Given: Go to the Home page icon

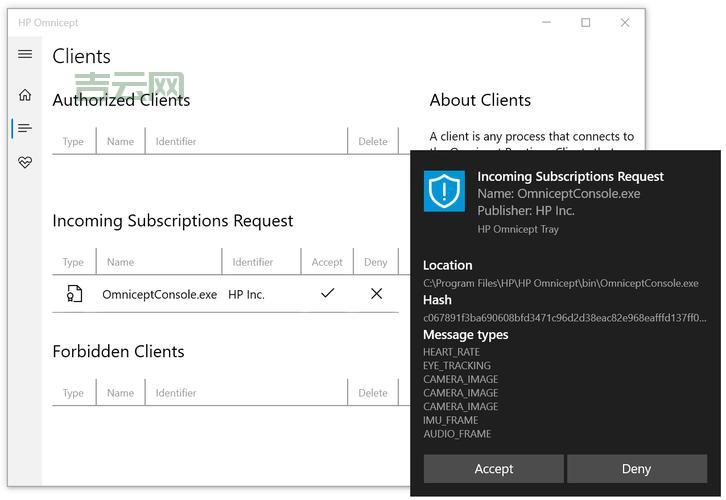Looking at the screenshot, I should (x=25, y=95).
